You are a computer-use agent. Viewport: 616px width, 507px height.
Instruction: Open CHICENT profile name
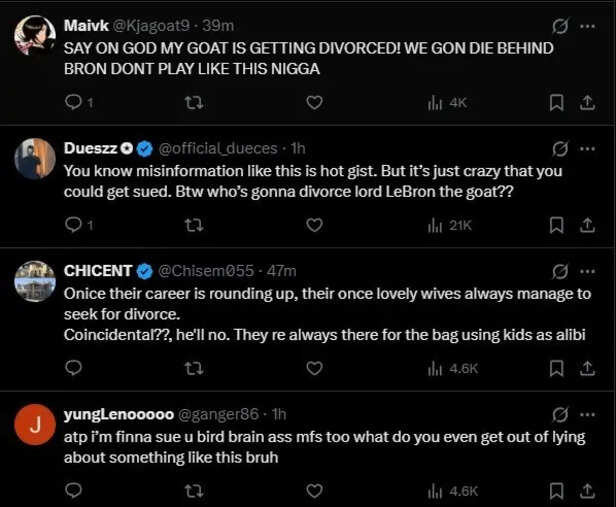point(98,271)
